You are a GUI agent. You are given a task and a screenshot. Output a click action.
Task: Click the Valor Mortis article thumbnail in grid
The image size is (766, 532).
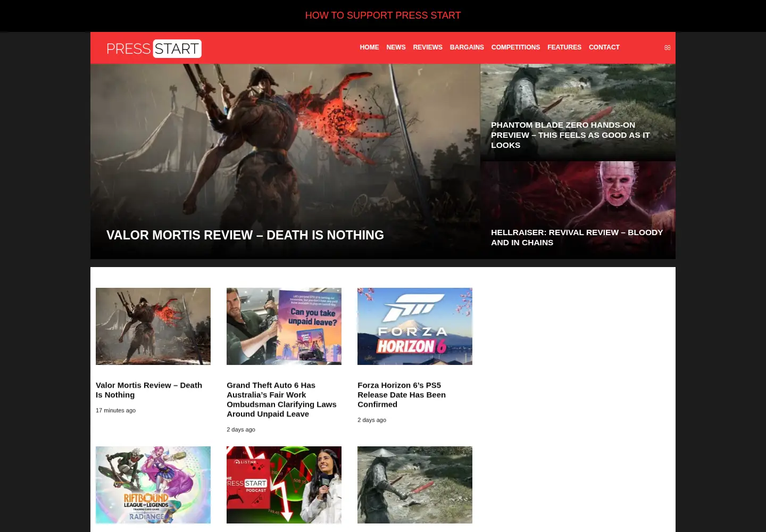tap(153, 326)
